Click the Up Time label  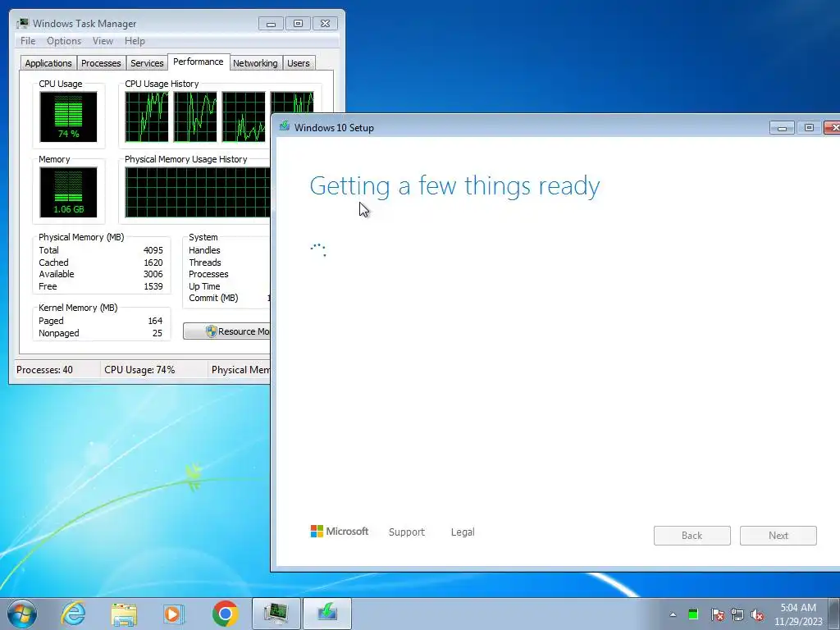coord(204,286)
